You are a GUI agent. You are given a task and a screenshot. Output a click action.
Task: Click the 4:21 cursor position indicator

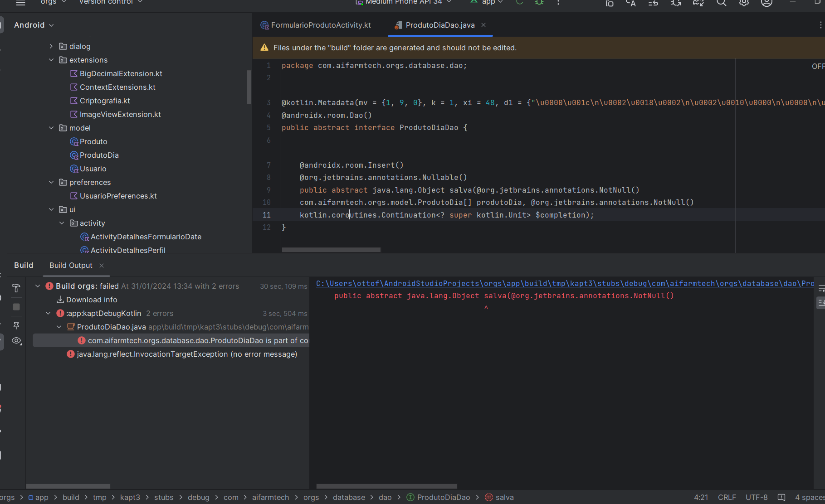(x=701, y=497)
